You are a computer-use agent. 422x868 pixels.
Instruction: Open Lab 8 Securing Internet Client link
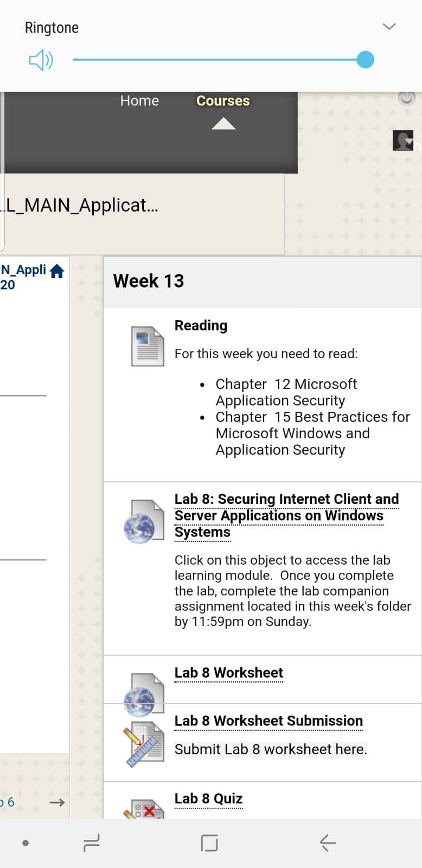click(286, 515)
